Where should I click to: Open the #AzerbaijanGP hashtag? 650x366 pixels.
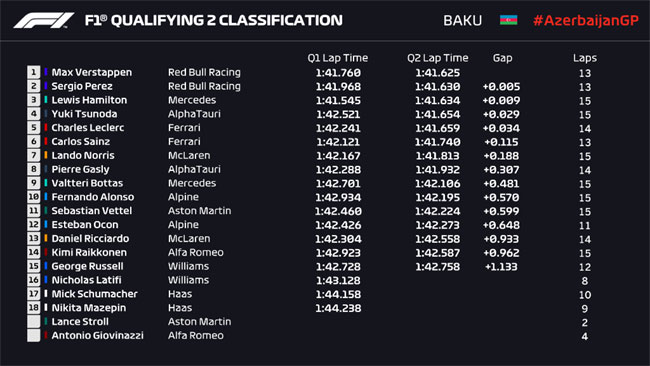(586, 20)
